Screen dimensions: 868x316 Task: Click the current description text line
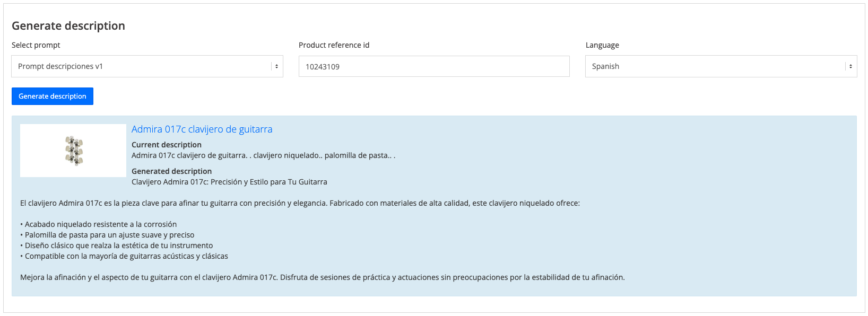pos(263,155)
